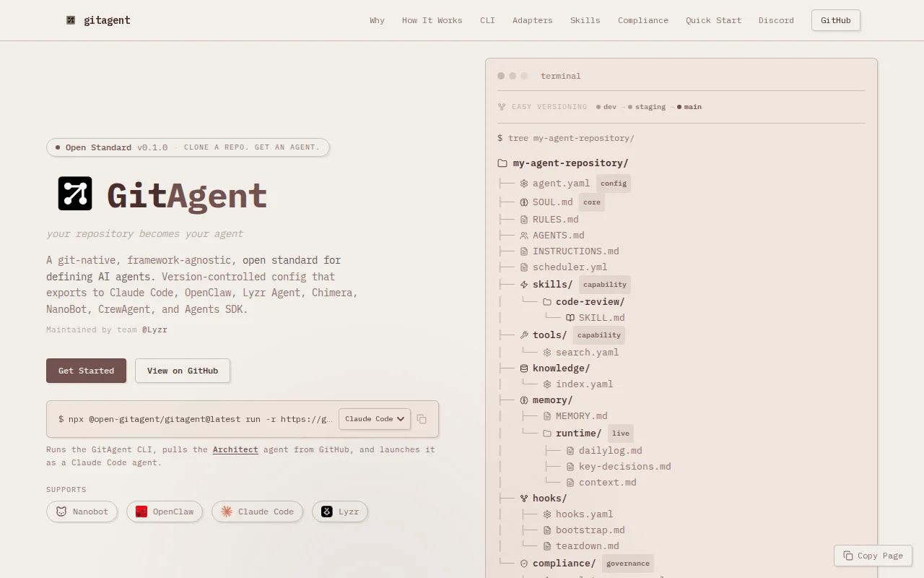Click the database icon beside knowledge/
Screen dimensions: 924x578
click(524, 368)
